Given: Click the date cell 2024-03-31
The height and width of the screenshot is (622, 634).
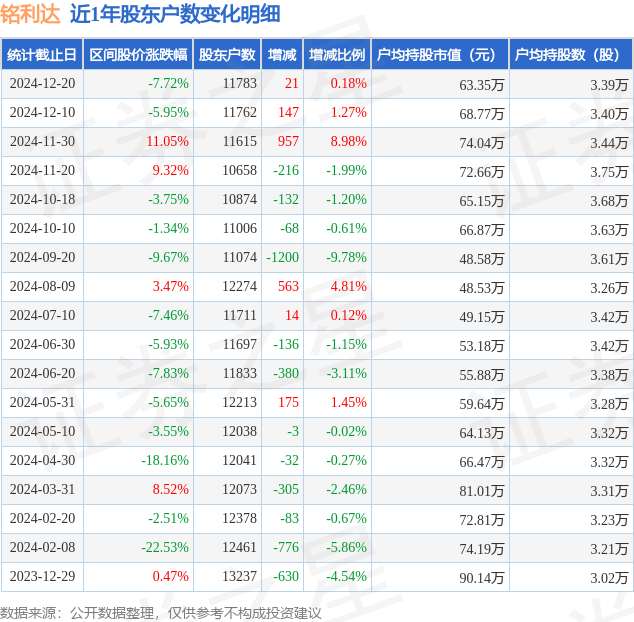Looking at the screenshot, I should pyautogui.click(x=42, y=489).
